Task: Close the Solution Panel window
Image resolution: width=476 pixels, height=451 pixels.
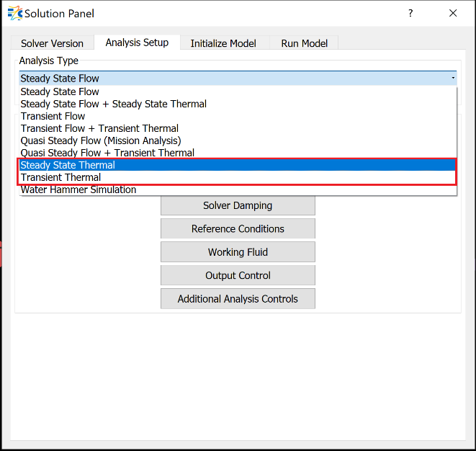Action: coord(453,13)
